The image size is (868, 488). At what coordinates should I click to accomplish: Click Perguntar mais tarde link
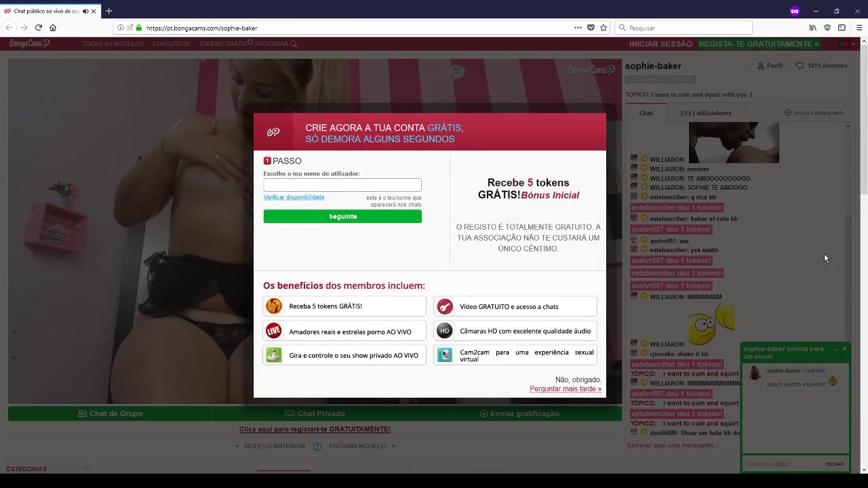tap(566, 389)
